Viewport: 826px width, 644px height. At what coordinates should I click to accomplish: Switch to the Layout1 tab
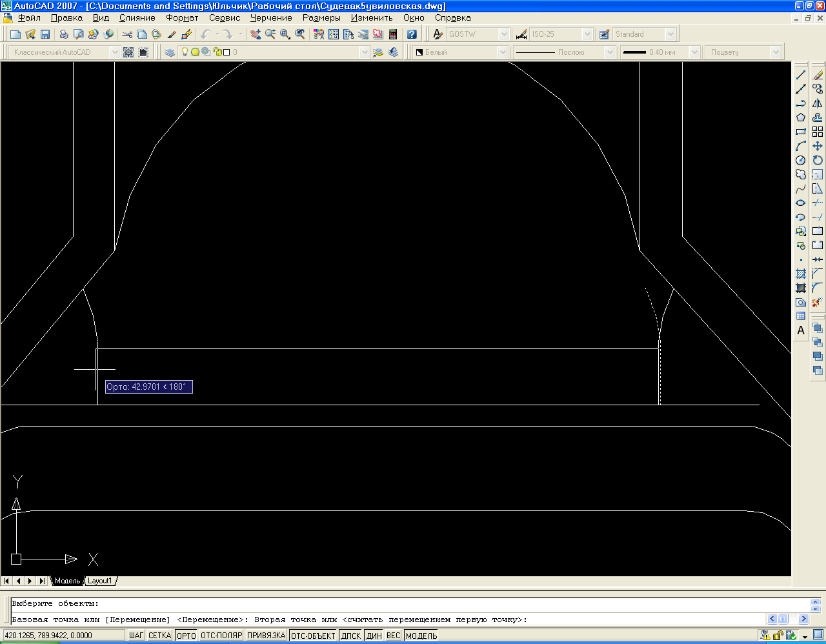(100, 581)
